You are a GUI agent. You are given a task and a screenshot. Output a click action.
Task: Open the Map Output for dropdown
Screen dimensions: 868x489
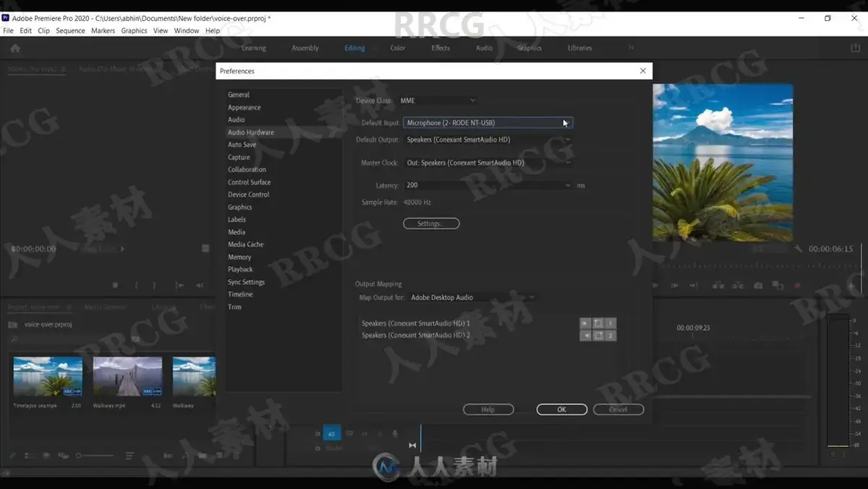click(x=472, y=297)
